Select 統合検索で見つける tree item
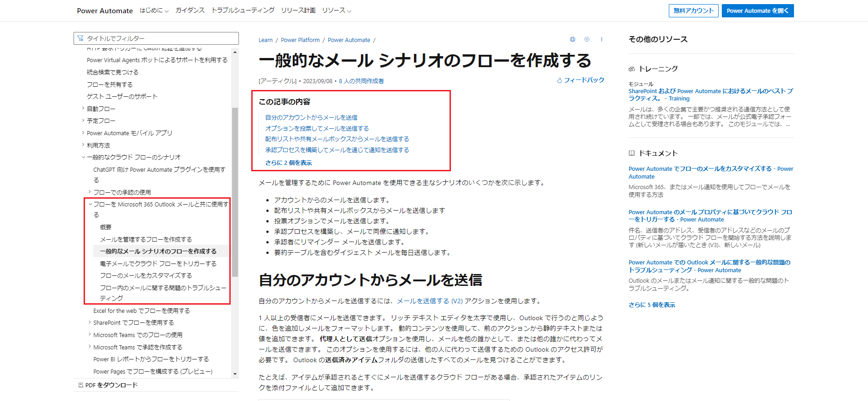The image size is (868, 401). click(112, 72)
